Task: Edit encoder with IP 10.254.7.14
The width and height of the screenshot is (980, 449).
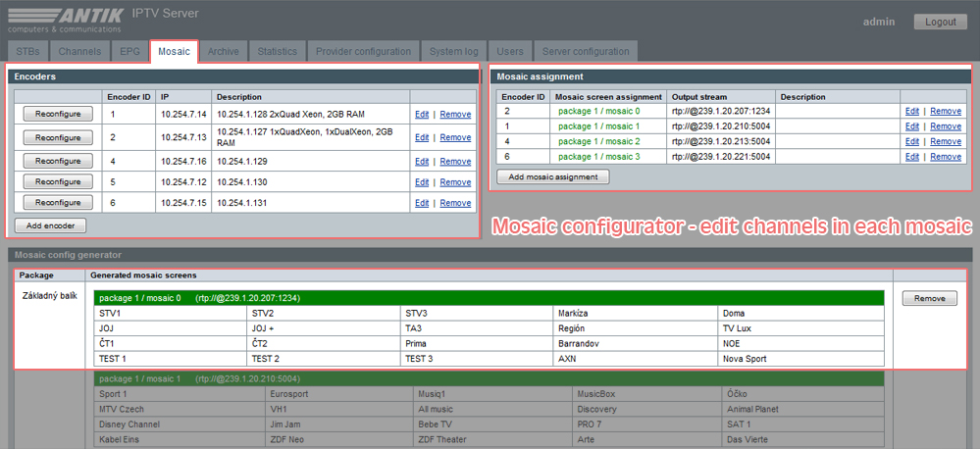Action: click(x=422, y=115)
